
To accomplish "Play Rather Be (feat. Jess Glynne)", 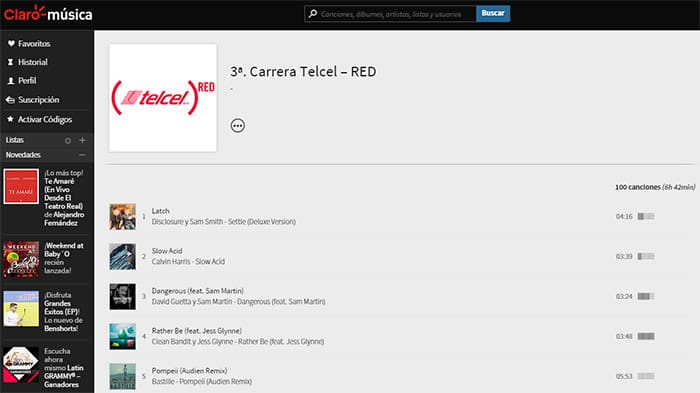I will pos(197,331).
